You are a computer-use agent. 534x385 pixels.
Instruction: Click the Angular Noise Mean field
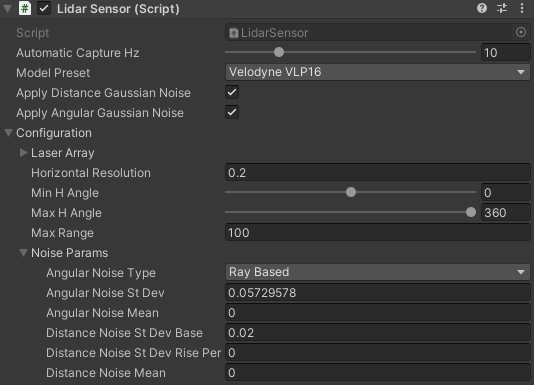pos(377,312)
